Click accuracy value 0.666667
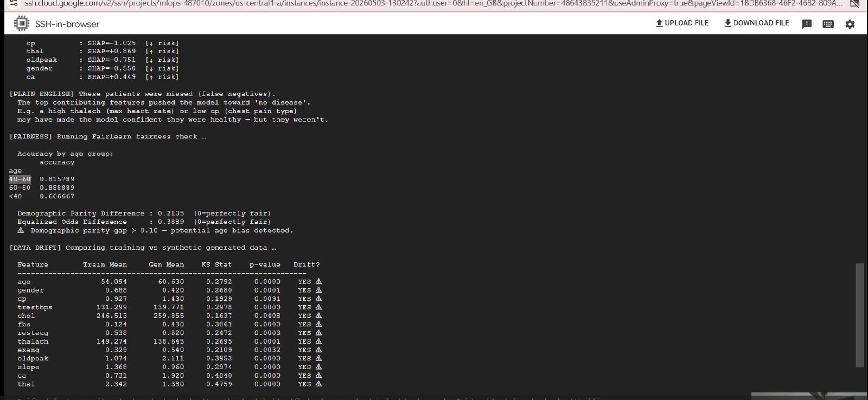The image size is (868, 400). coord(57,196)
